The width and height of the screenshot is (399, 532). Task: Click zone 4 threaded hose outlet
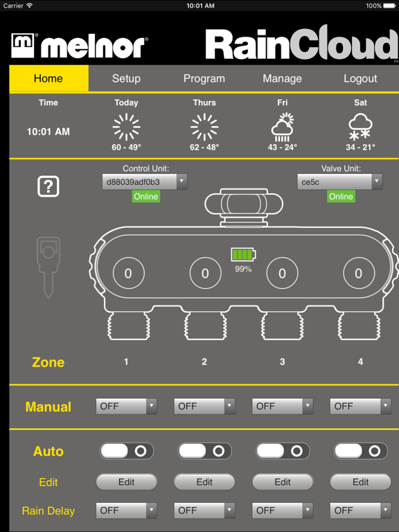tap(359, 326)
